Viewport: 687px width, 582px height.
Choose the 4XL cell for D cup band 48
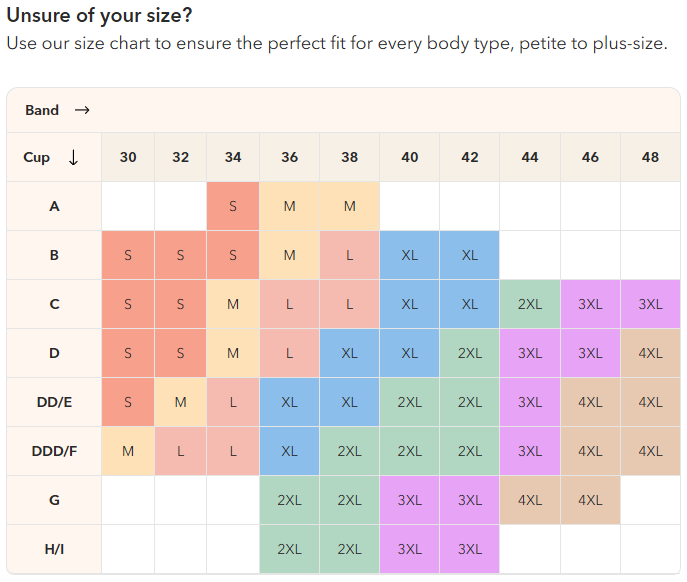650,353
